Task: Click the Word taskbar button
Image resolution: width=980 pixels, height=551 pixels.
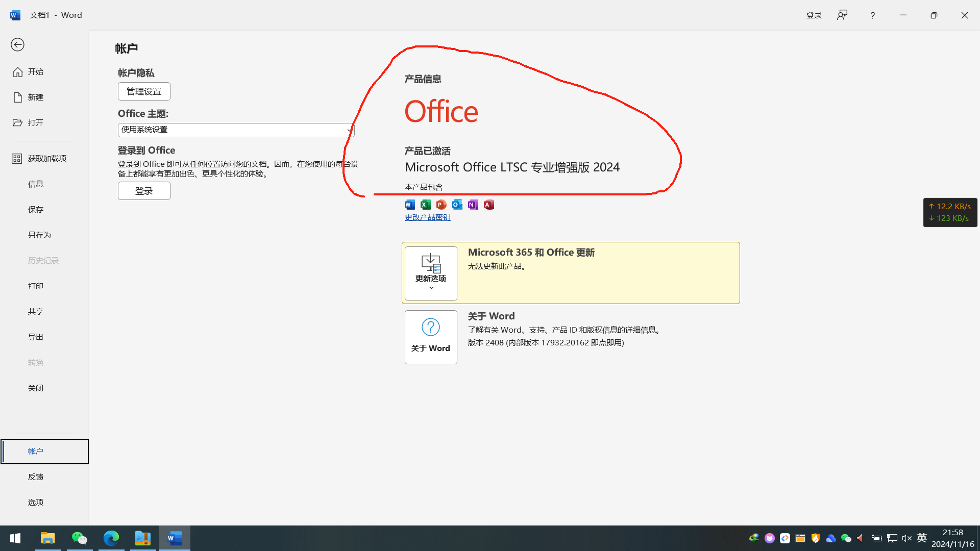Action: (175, 538)
